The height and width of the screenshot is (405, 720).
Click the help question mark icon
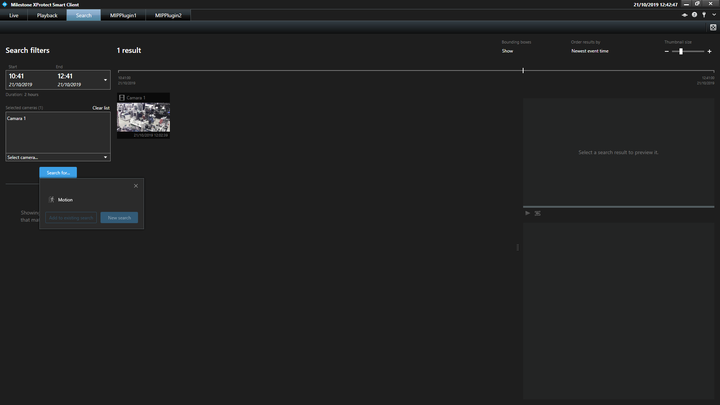pyautogui.click(x=694, y=15)
